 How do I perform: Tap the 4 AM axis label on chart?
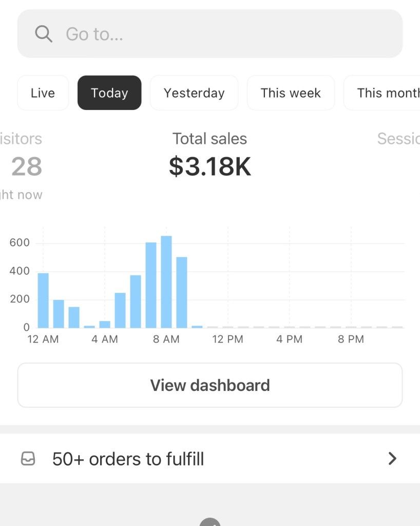105,339
